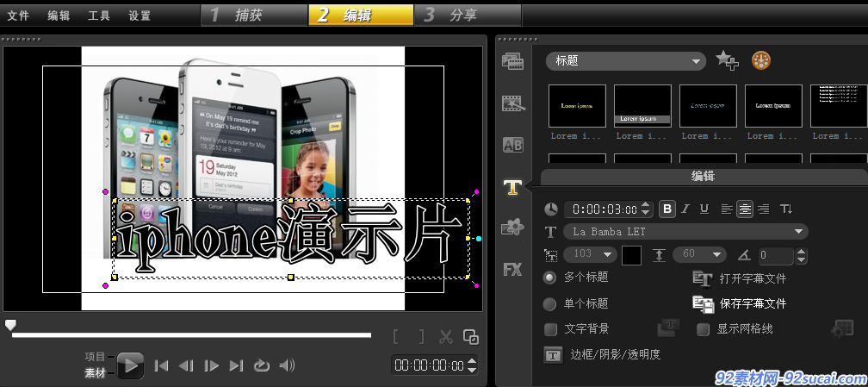Click the preview scrubber handle
Screen dimensions: 868x387
pyautogui.click(x=10, y=325)
